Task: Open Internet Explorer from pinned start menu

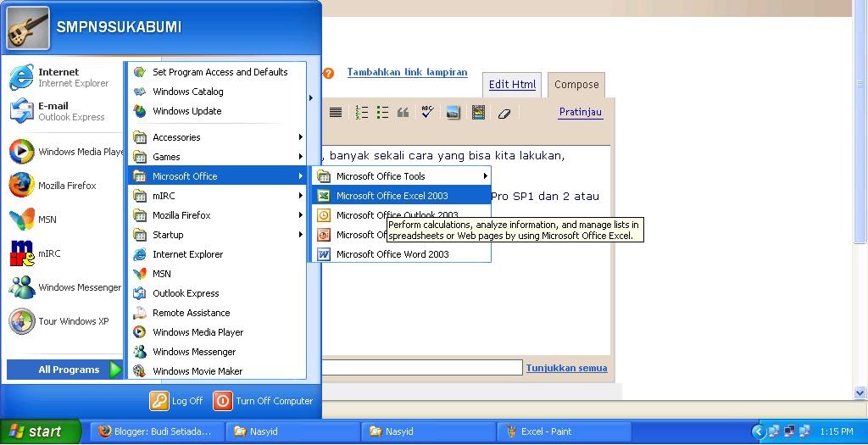Action: point(62,77)
